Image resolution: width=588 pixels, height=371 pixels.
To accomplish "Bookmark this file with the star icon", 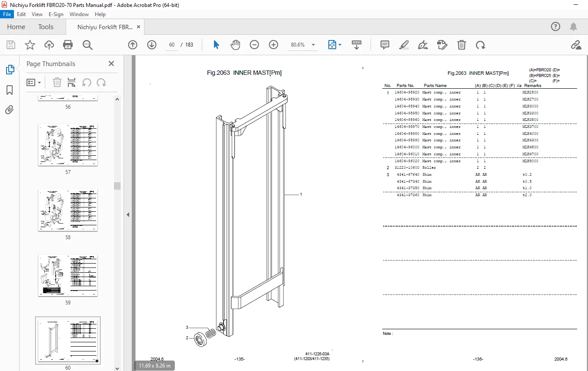I will pos(30,45).
